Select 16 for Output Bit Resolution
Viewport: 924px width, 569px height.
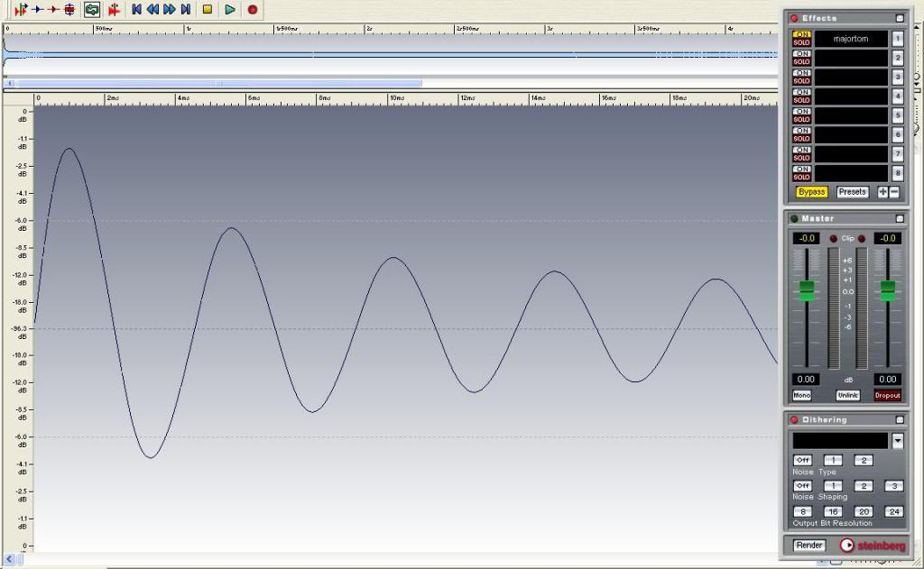[x=832, y=511]
